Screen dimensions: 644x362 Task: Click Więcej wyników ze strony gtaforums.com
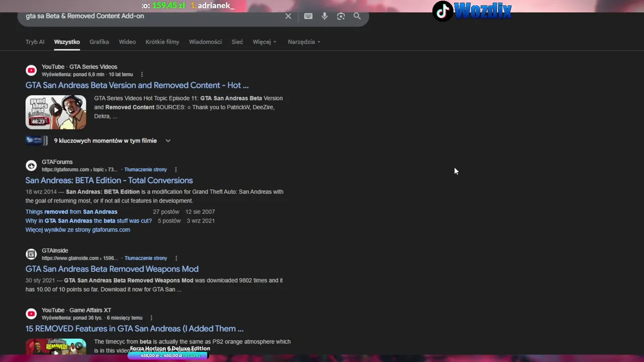[77, 230]
